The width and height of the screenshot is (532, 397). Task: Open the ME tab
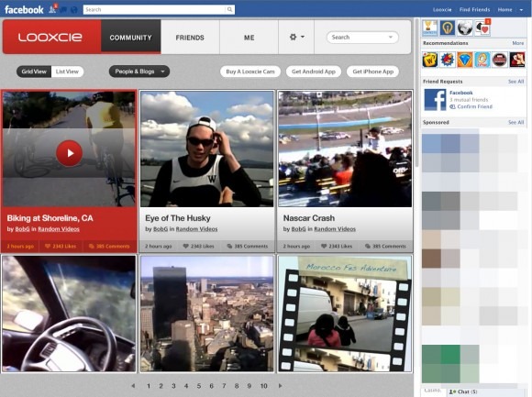click(249, 37)
